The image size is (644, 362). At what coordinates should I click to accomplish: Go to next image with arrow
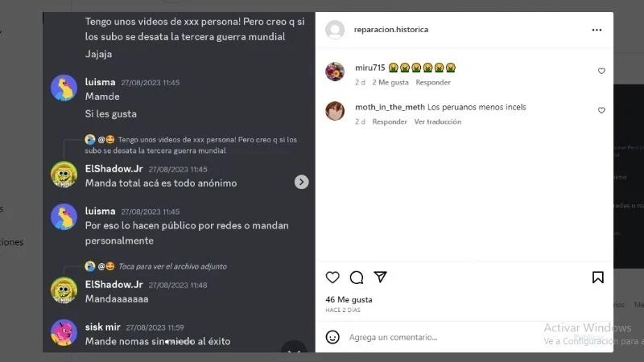tap(301, 182)
